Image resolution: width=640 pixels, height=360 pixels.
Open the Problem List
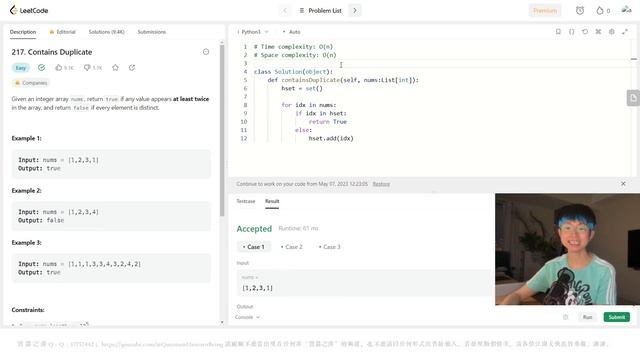[x=321, y=11]
